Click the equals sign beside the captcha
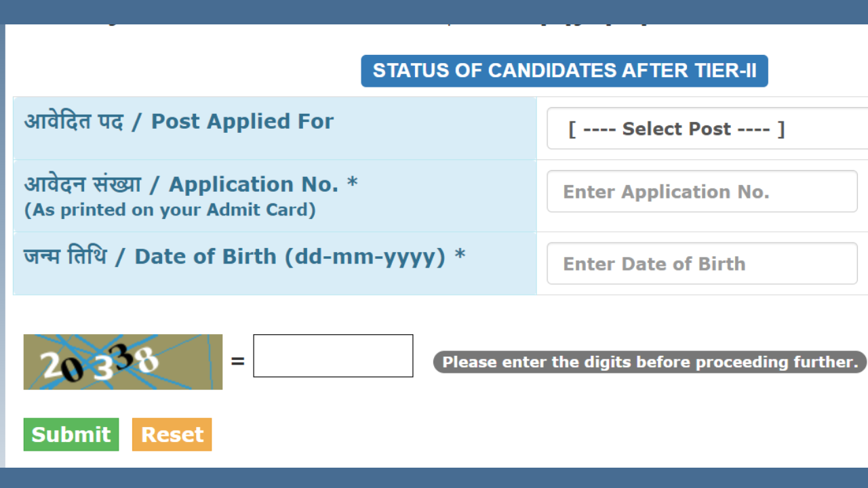The height and width of the screenshot is (488, 868). point(237,361)
